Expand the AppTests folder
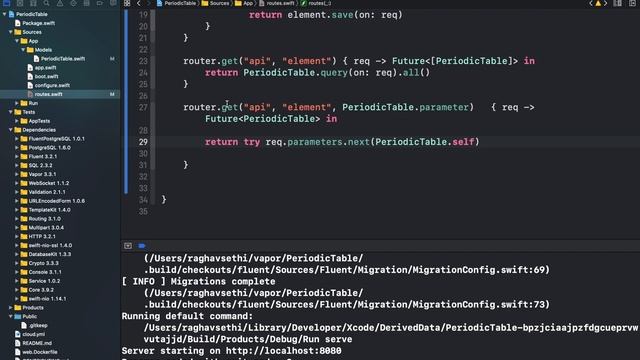Image resolution: width=640 pixels, height=360 pixels. 17,121
